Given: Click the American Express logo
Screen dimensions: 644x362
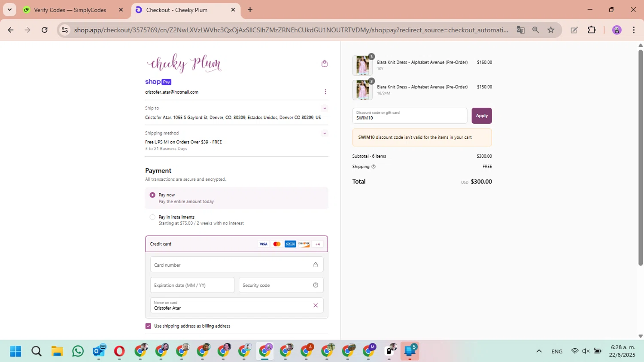Looking at the screenshot, I should pos(290,244).
